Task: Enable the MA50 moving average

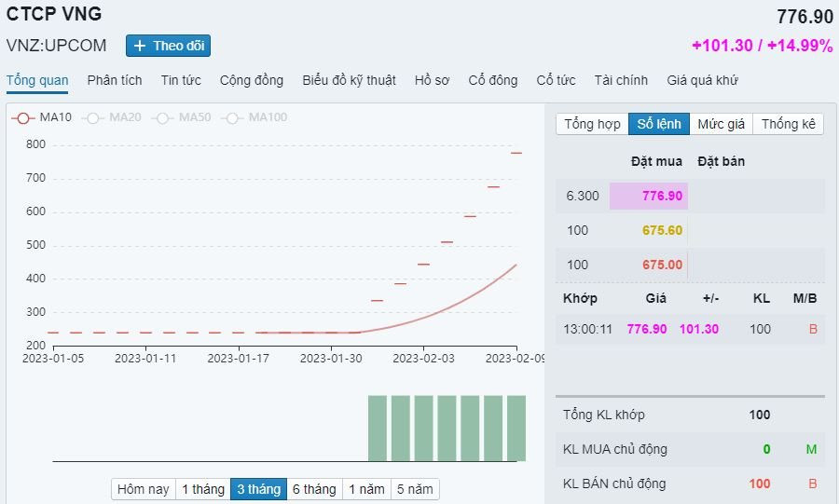Action: point(182,117)
